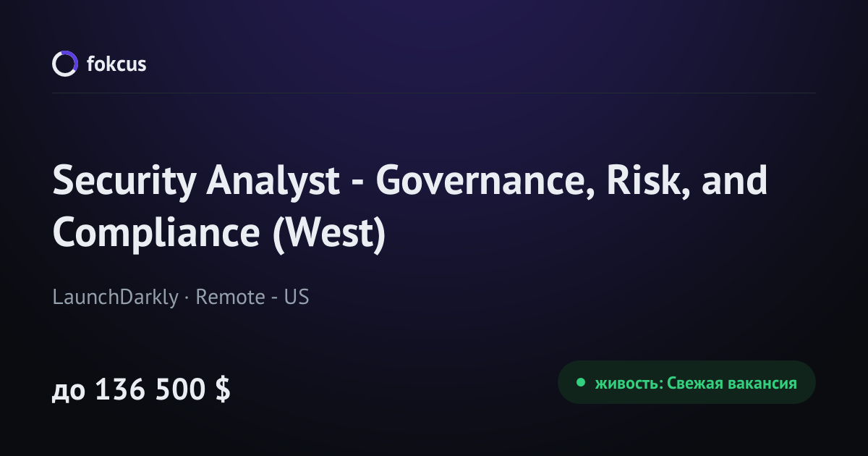Click the fokcus ring logo icon

coord(64,64)
